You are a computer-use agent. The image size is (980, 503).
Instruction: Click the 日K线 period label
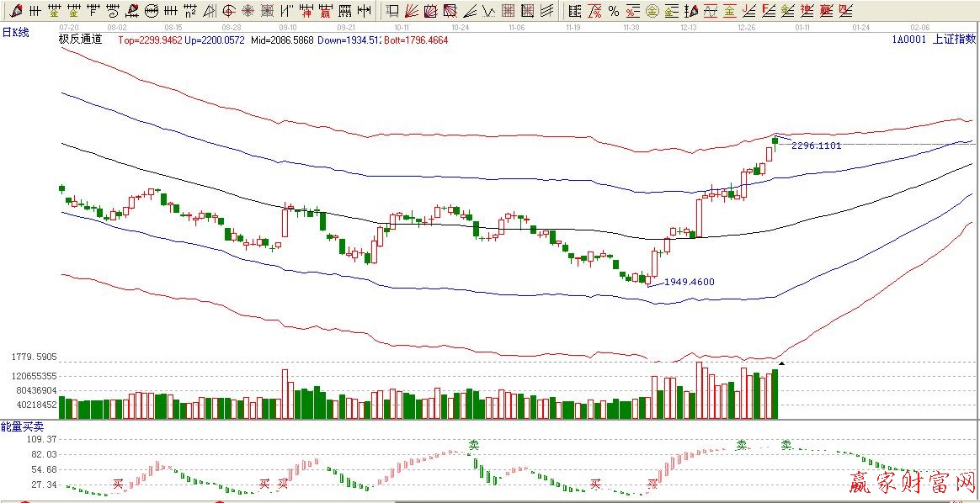tap(16, 31)
